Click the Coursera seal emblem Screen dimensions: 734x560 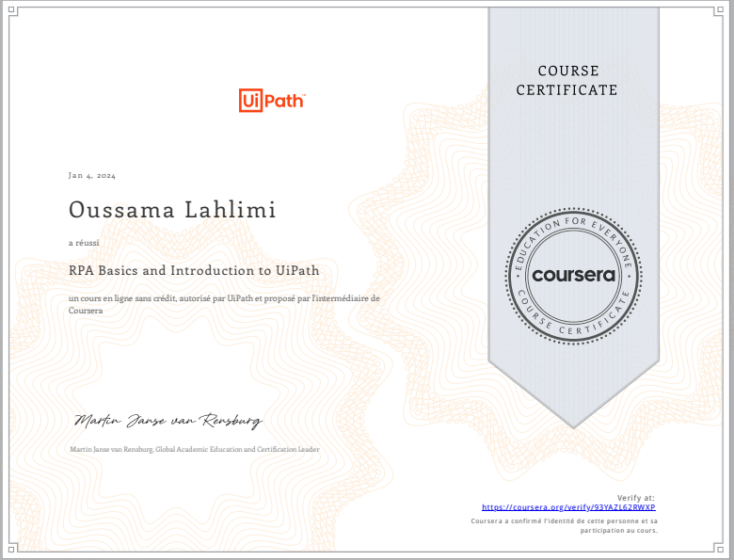pos(573,276)
